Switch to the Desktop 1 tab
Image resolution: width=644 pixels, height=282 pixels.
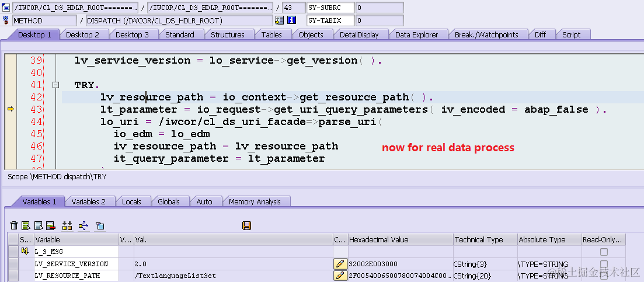click(x=34, y=35)
